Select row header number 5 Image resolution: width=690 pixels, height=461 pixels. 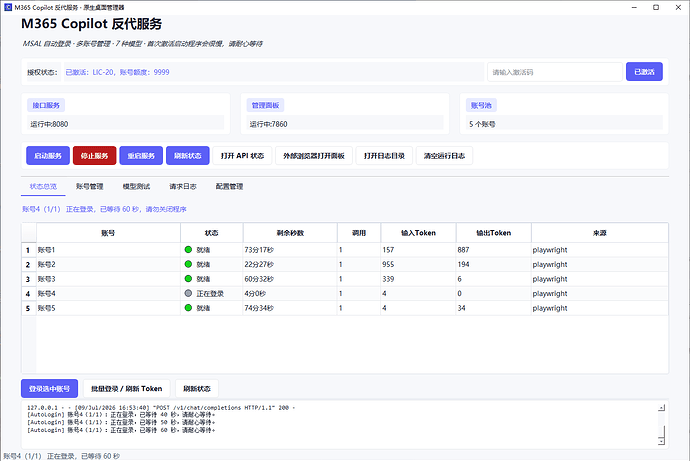tap(29, 308)
